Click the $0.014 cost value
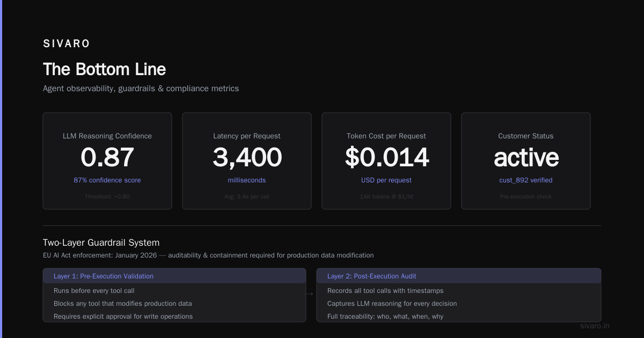 (386, 158)
